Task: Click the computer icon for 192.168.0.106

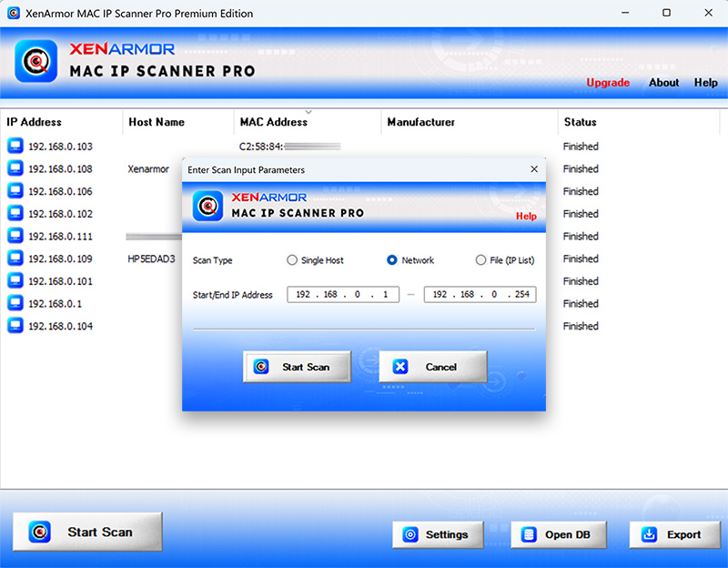Action: (15, 191)
